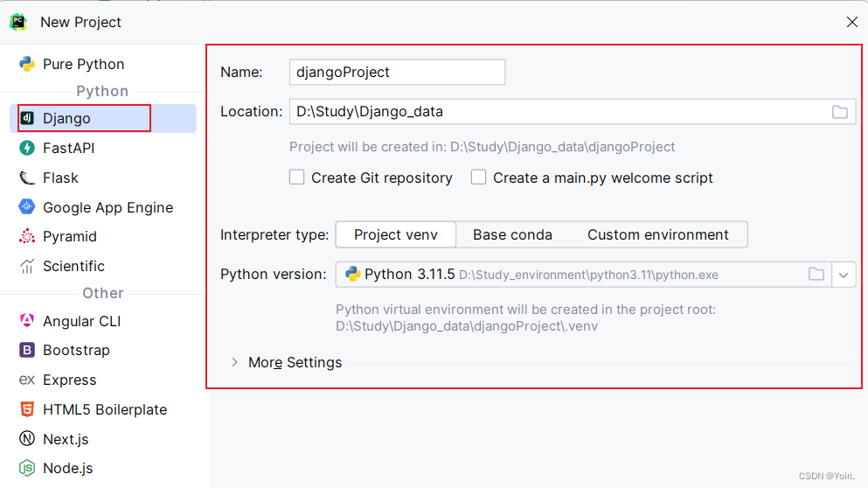Click the PyCharm logo in title bar
The width and height of the screenshot is (868, 488).
click(18, 22)
